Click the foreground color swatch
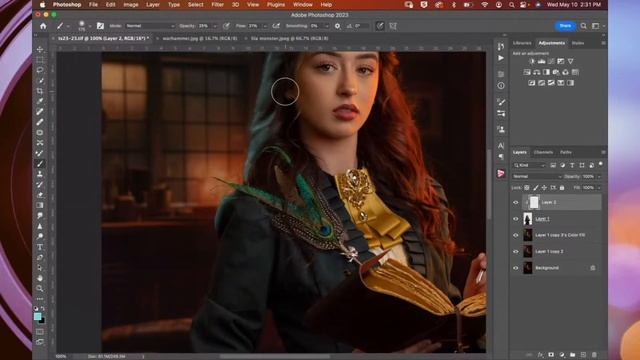The height and width of the screenshot is (360, 640). pyautogui.click(x=38, y=317)
